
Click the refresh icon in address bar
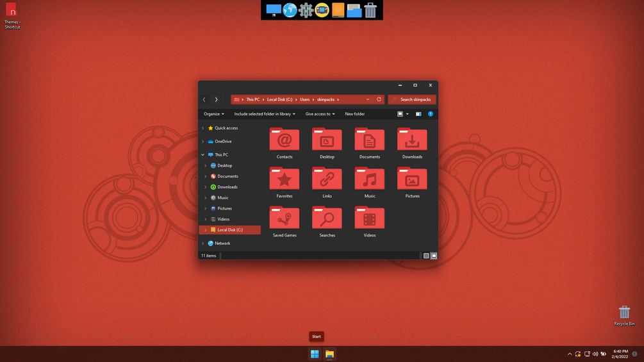379,99
